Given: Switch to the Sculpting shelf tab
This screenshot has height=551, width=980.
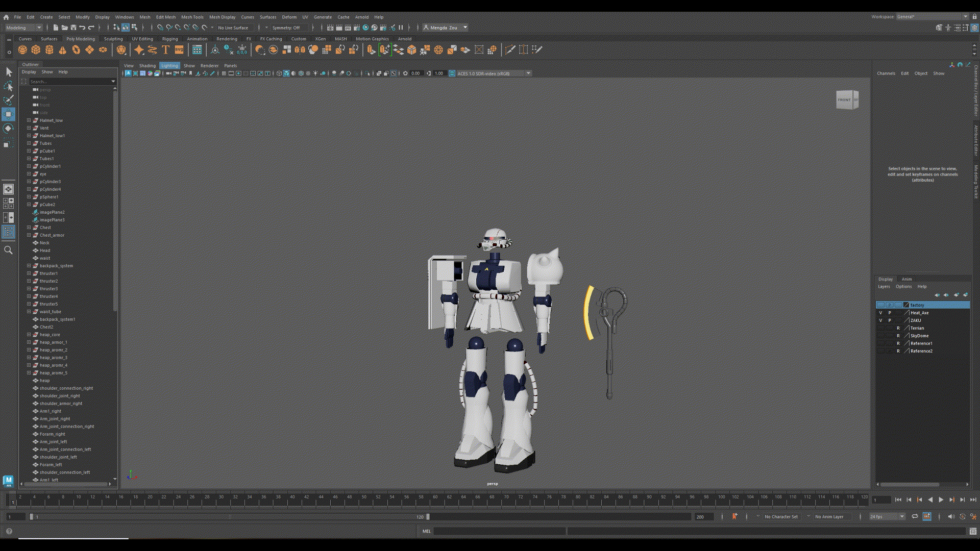Looking at the screenshot, I should coord(113,39).
